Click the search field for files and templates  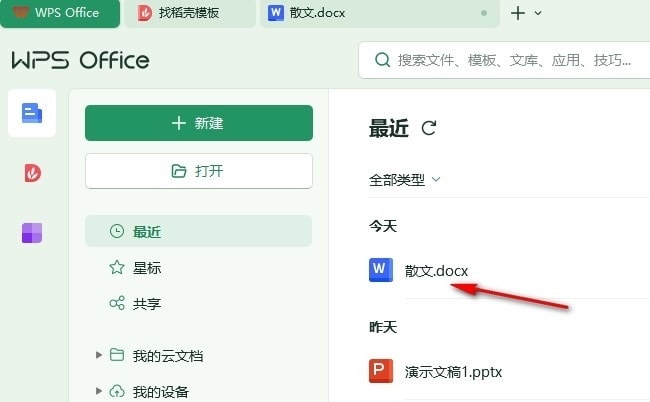coord(504,60)
